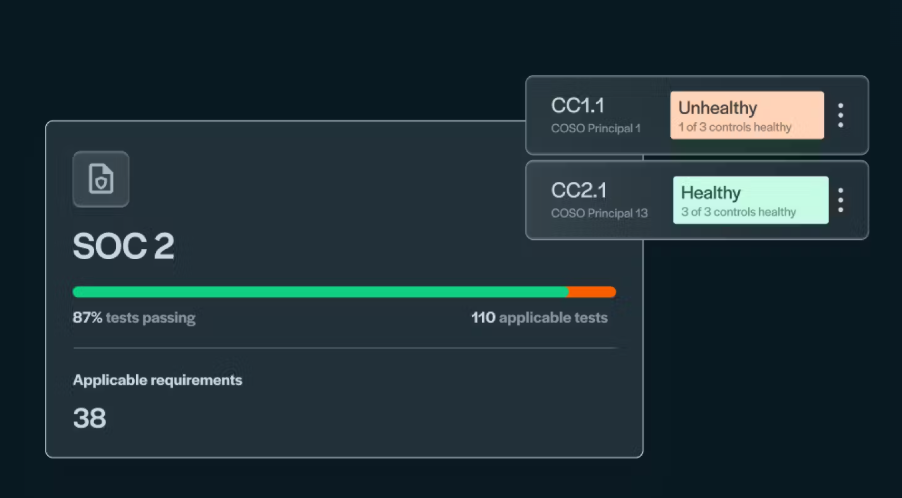The height and width of the screenshot is (498, 902).
Task: Click the COSO Principal 13 label
Action: (599, 213)
